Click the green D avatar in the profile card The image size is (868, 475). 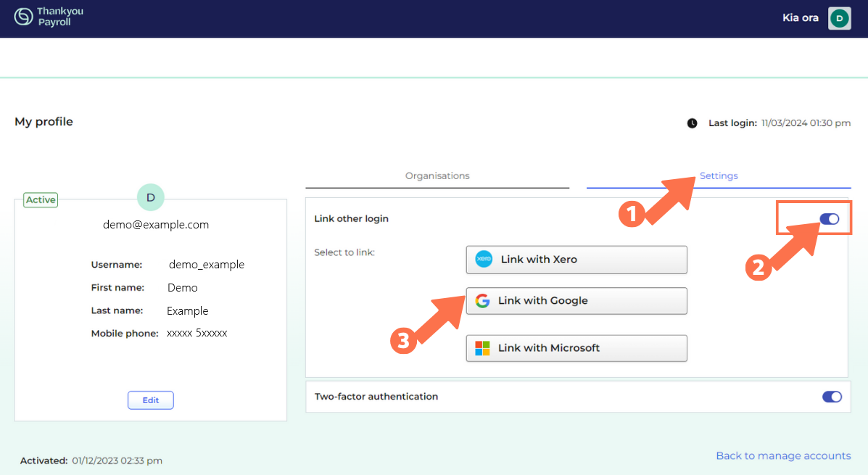pos(150,197)
